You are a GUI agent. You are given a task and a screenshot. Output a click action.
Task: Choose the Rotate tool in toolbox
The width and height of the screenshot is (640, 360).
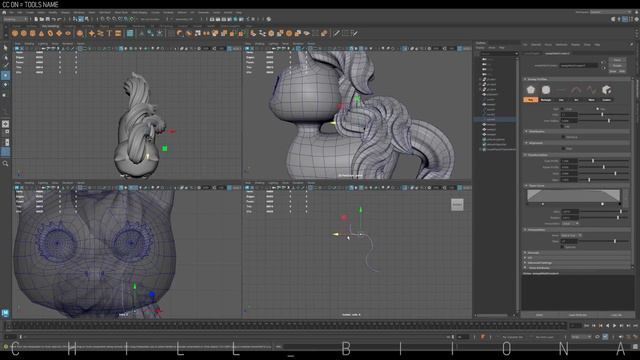[x=5, y=85]
